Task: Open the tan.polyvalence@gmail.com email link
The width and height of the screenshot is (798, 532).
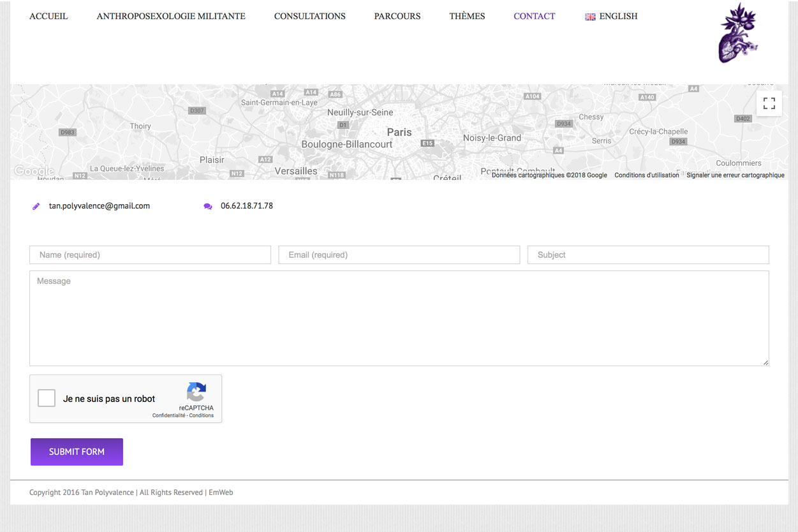Action: 100,206
